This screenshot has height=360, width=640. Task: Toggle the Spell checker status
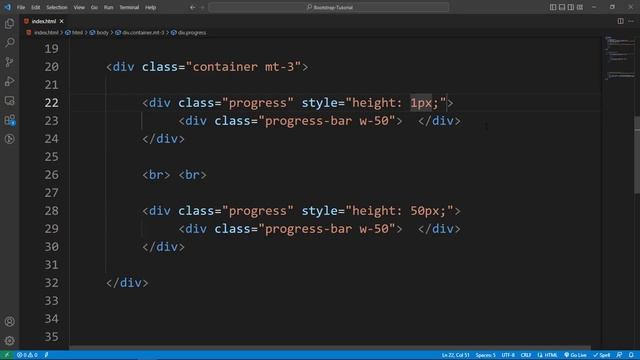click(602, 355)
